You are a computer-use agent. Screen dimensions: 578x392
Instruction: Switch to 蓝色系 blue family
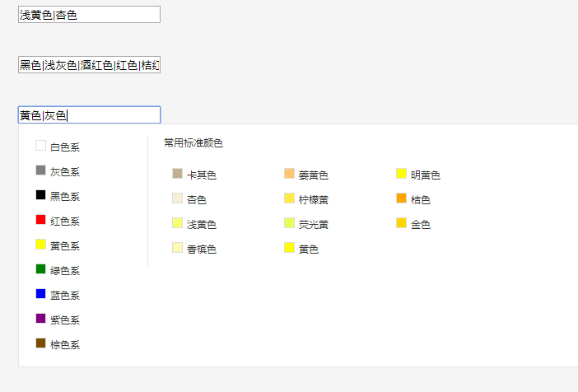pos(58,295)
